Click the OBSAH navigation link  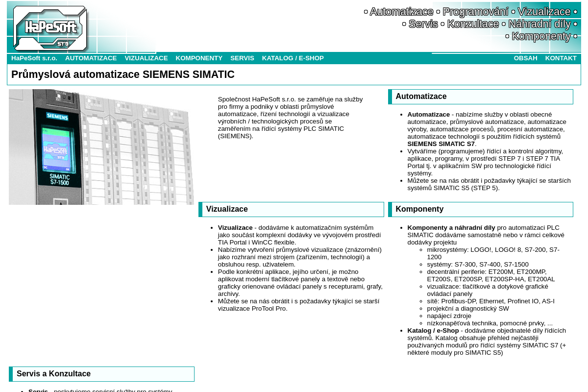coord(525,58)
